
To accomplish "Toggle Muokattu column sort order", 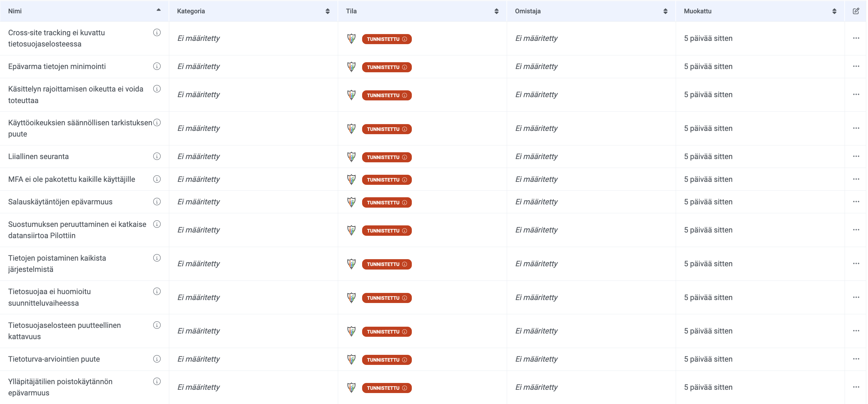I will click(x=834, y=11).
